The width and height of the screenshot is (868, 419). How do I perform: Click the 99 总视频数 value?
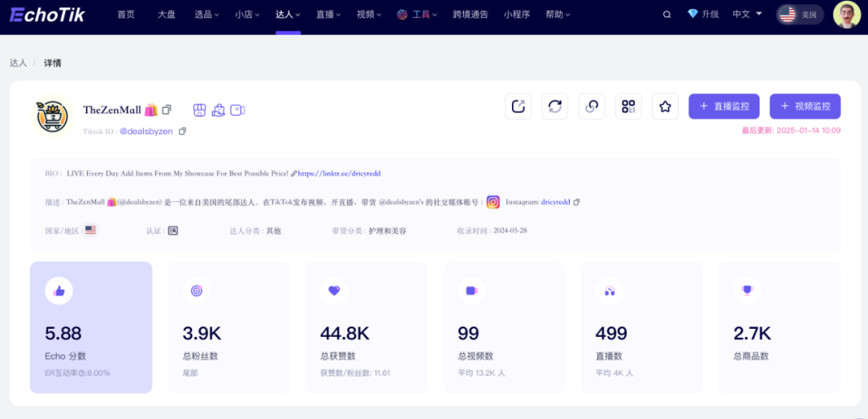coord(468,334)
